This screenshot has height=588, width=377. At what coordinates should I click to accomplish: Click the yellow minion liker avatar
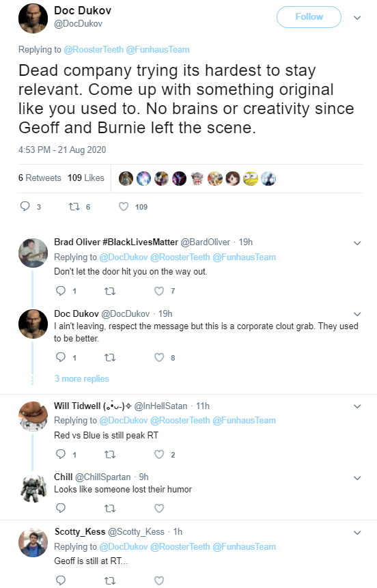[251, 178]
